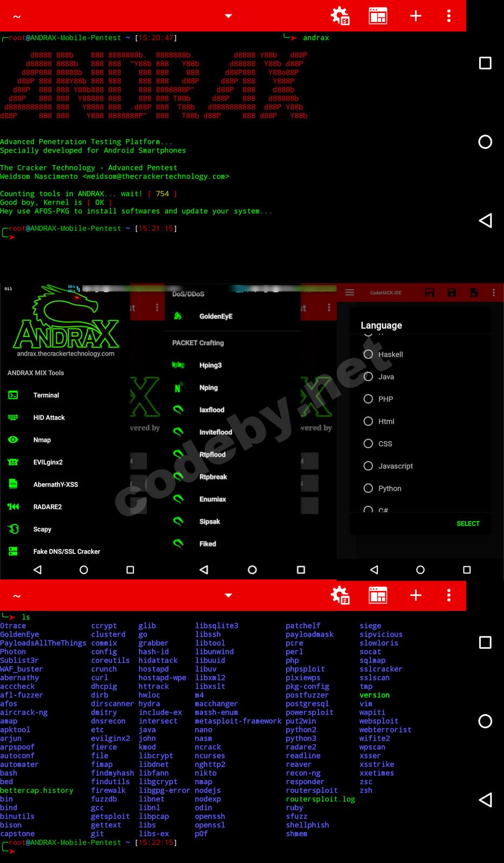Select Haskell language radio button
504x863 pixels.
point(368,354)
